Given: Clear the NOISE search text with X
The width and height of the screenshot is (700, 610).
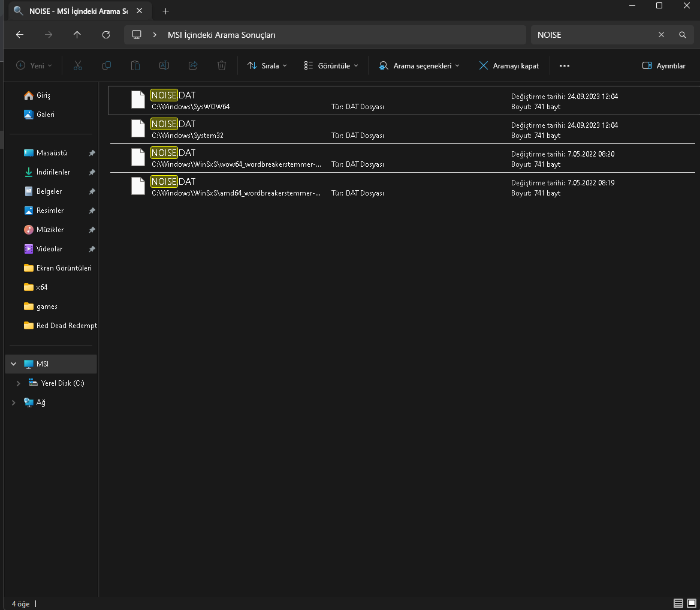Looking at the screenshot, I should click(661, 35).
